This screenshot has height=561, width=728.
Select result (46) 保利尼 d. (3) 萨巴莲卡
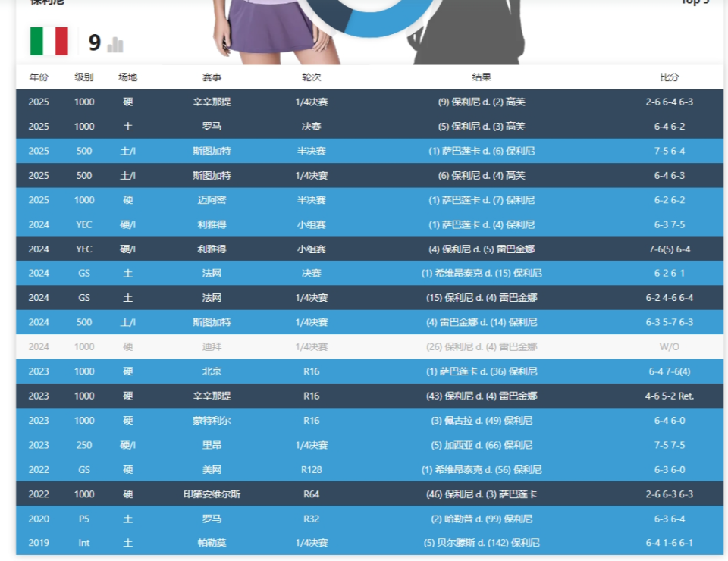point(482,494)
